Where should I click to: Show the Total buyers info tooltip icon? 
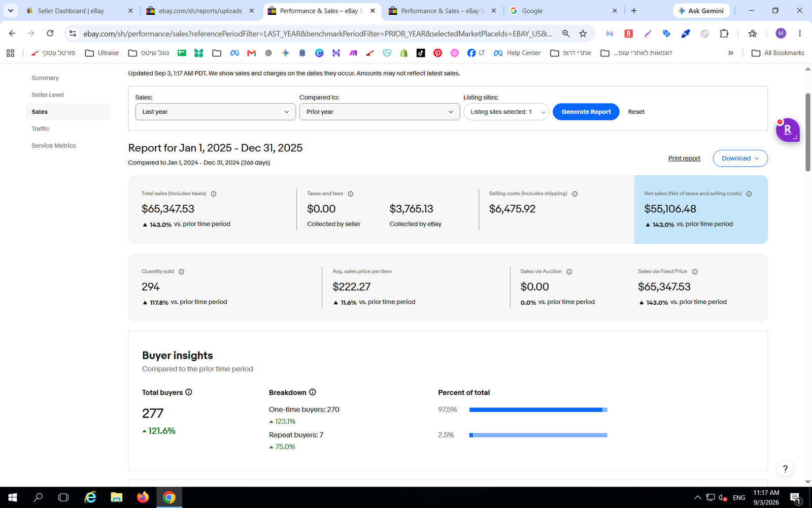coord(189,392)
